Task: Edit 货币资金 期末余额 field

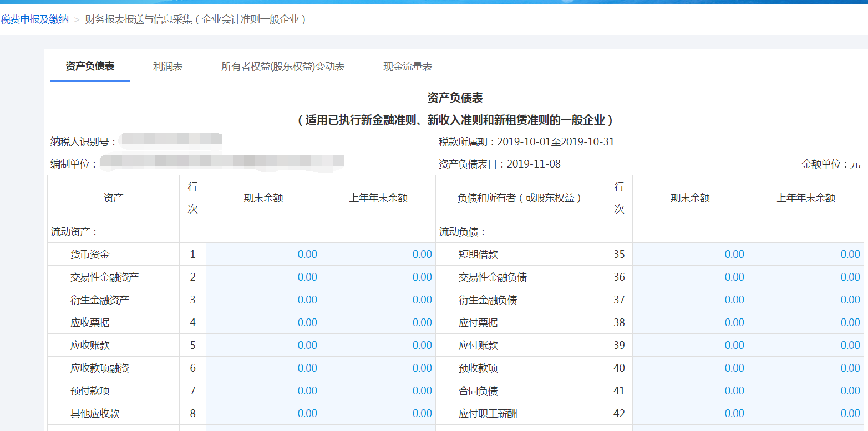Action: tap(263, 254)
